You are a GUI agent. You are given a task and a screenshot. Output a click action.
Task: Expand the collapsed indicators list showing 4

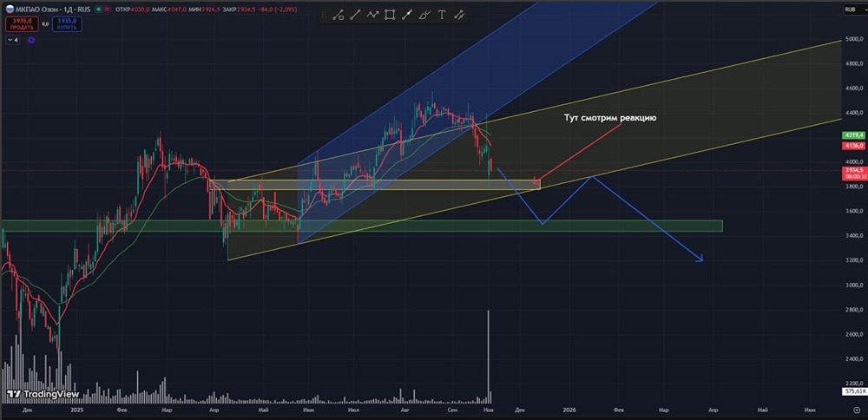[x=13, y=41]
